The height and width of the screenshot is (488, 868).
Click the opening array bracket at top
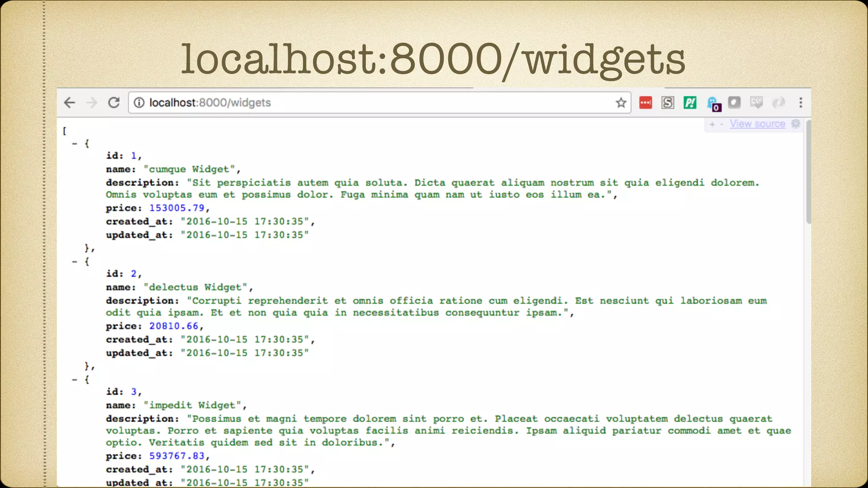tap(64, 131)
